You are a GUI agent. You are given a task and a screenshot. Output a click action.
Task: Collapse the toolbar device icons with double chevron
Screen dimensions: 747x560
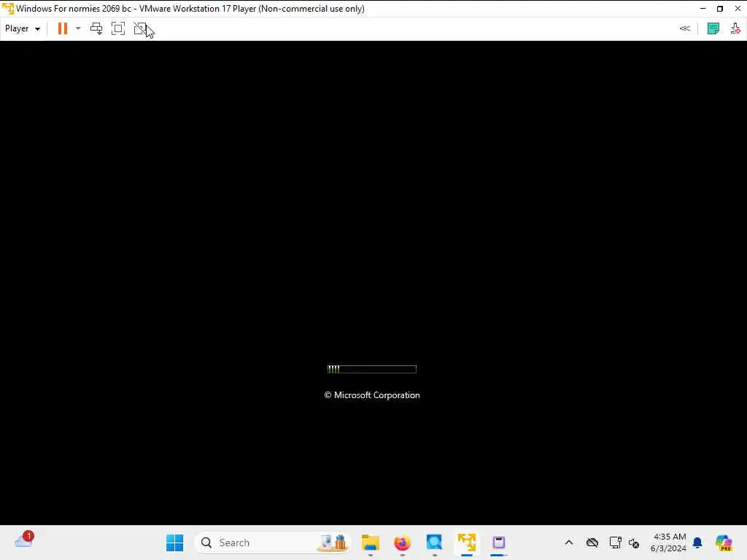click(684, 28)
